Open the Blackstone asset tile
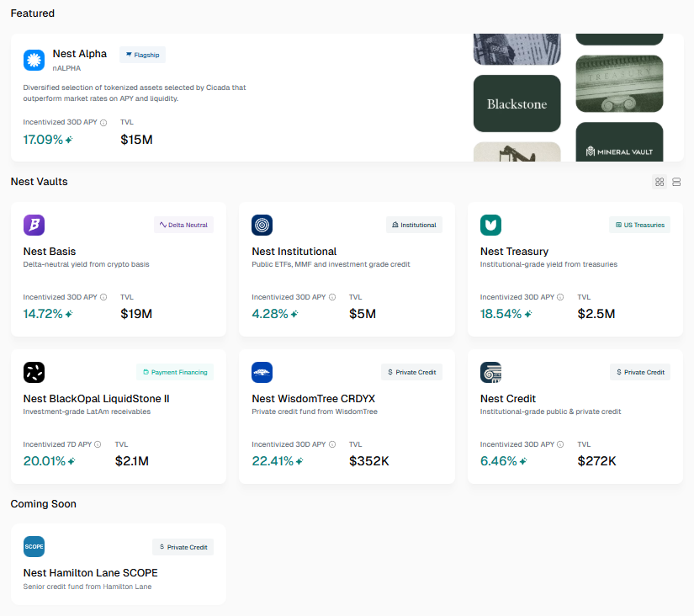The height and width of the screenshot is (616, 694). [517, 104]
